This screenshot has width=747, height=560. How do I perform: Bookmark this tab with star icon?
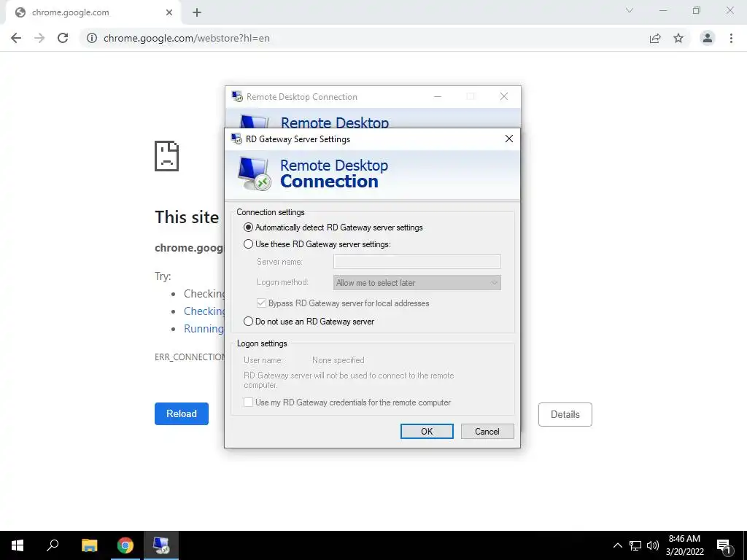point(678,38)
